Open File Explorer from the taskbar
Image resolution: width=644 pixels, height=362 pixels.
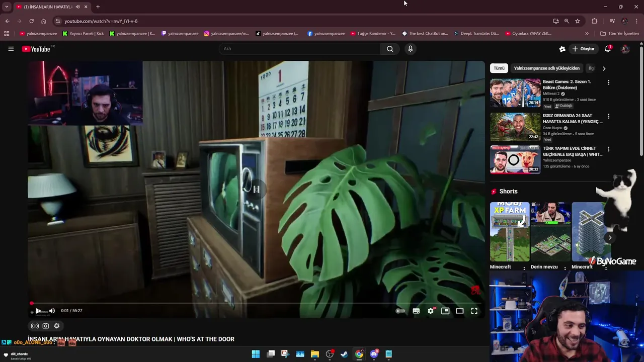(315, 354)
